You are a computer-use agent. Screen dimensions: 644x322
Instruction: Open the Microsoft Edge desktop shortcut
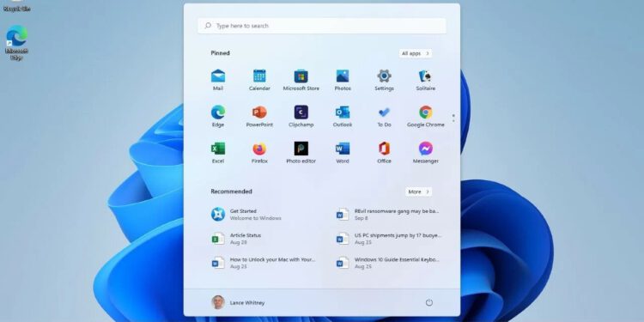[x=16, y=42]
